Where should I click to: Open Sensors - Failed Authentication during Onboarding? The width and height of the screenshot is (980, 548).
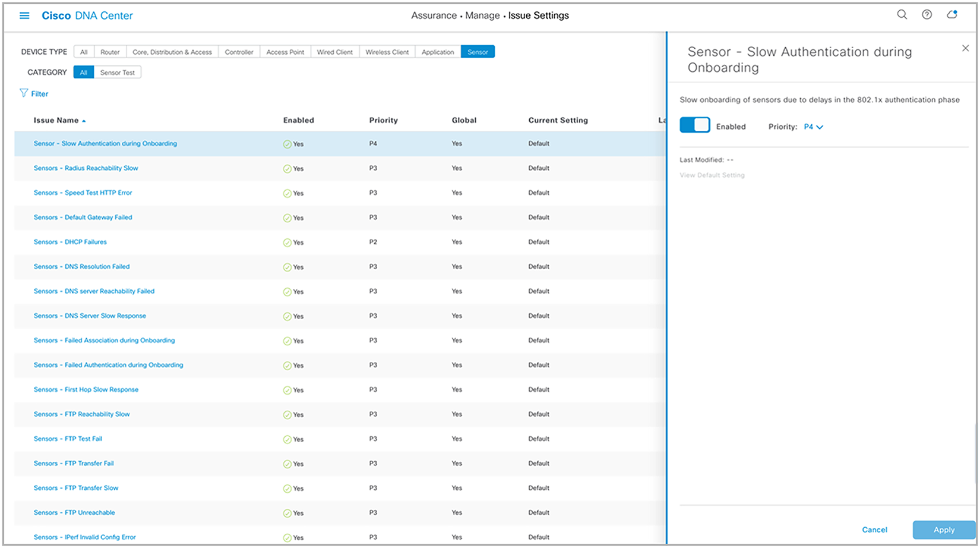click(x=108, y=365)
